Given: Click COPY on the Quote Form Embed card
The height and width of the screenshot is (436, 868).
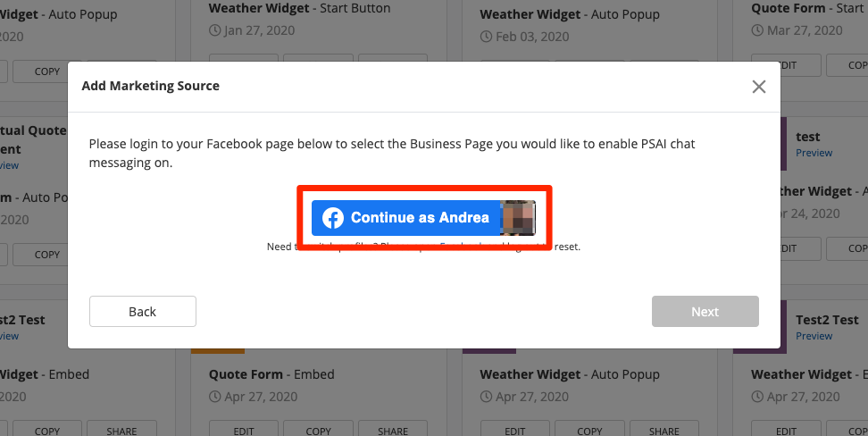Looking at the screenshot, I should 319,431.
